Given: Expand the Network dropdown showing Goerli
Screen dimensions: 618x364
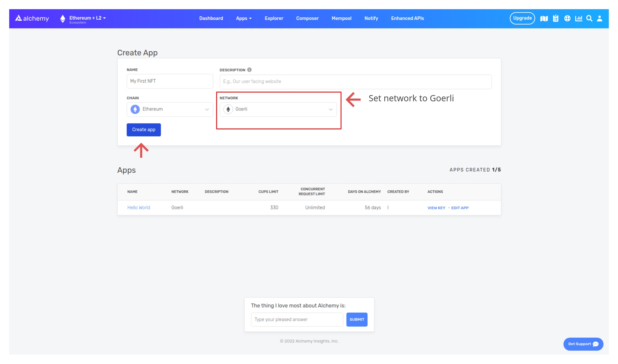Looking at the screenshot, I should point(278,109).
